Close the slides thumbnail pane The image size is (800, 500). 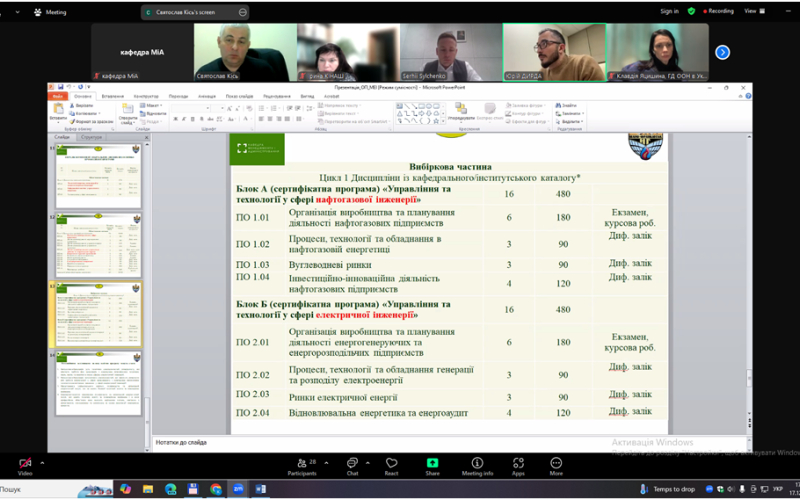[146, 137]
